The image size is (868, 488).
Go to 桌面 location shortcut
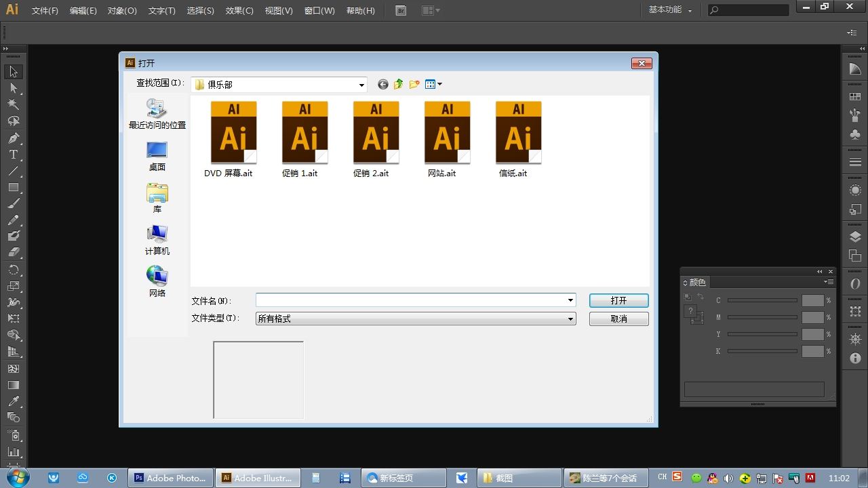157,156
